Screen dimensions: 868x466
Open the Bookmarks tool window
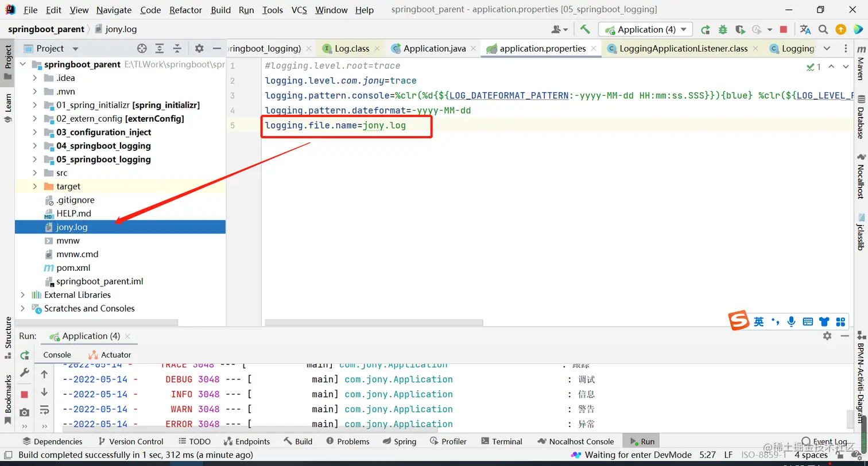click(x=8, y=399)
